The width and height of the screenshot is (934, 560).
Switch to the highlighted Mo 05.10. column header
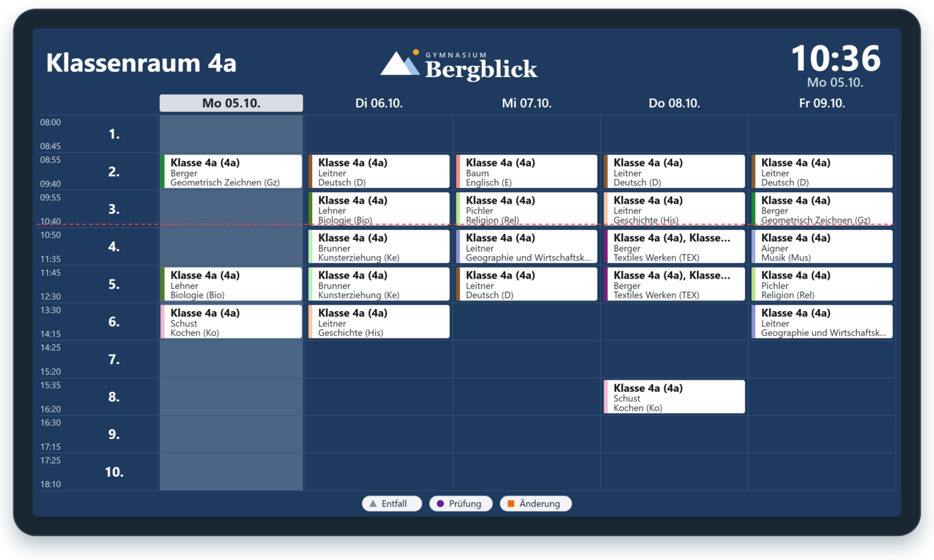[231, 103]
